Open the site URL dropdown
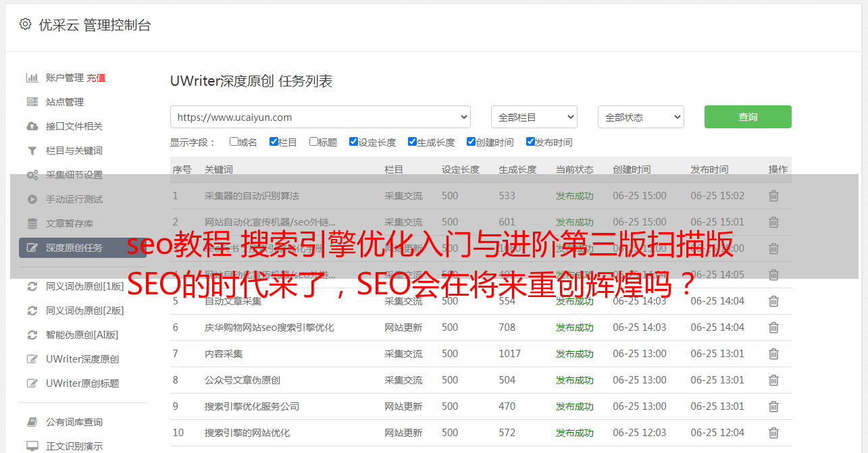 tap(320, 117)
